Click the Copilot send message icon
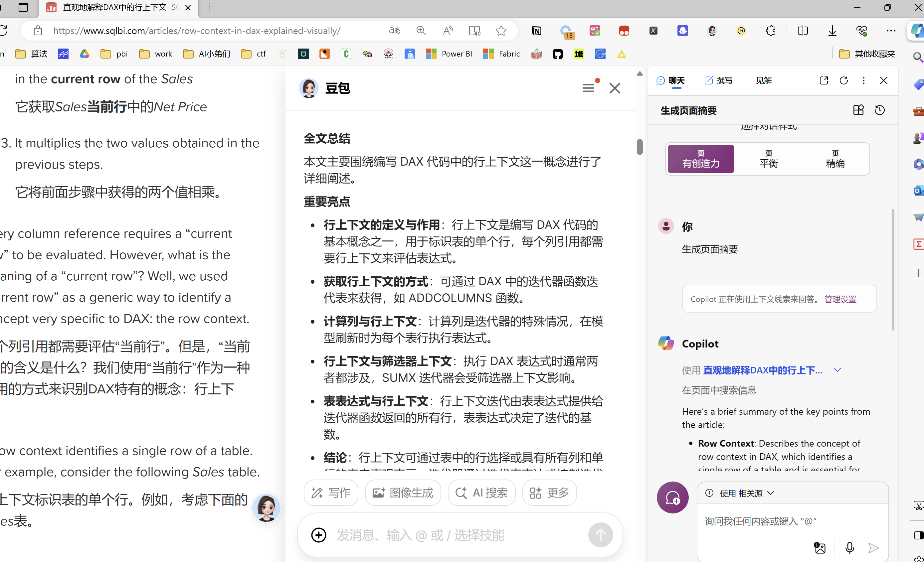 pos(873,548)
